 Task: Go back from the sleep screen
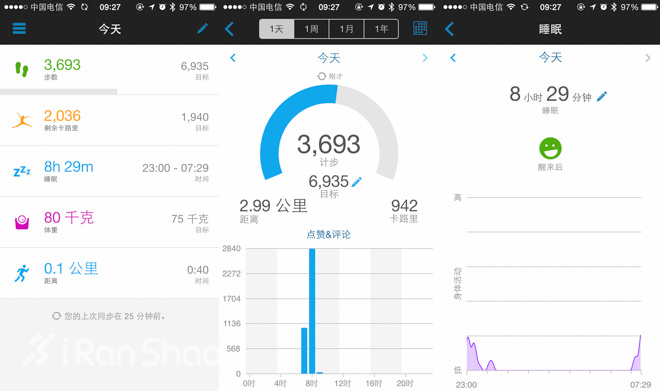450,29
